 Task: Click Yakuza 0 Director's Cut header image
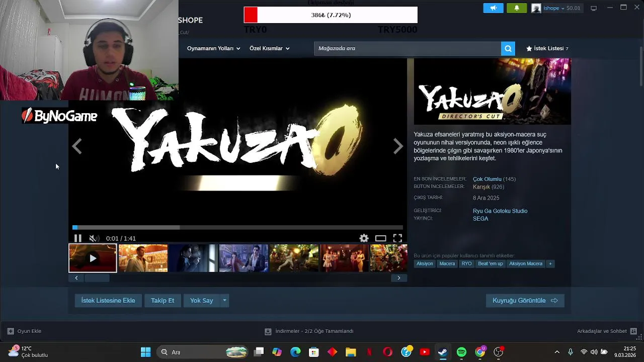tap(492, 91)
